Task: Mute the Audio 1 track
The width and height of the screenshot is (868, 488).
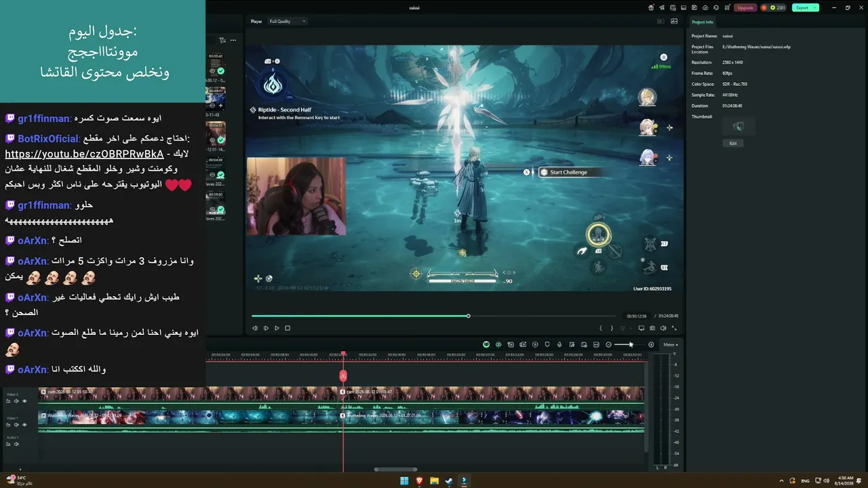Action: 16,444
